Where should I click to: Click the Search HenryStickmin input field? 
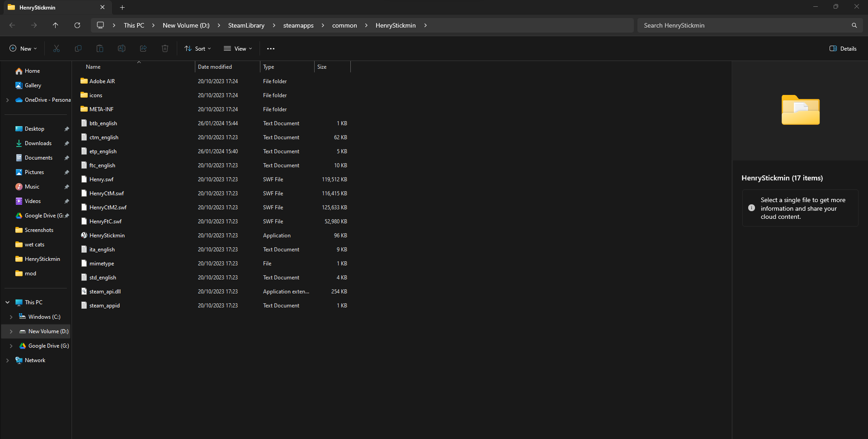coord(744,25)
